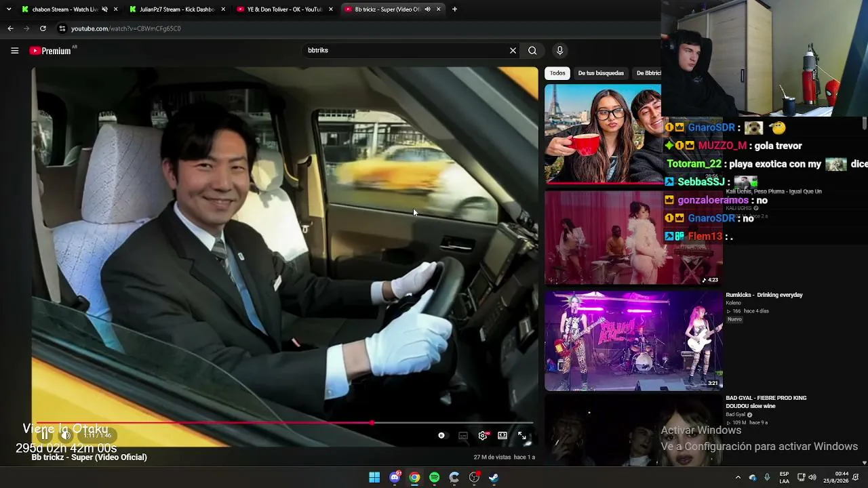
Task: Open Rumkicks - Drinking everyday video title
Action: [x=764, y=295]
